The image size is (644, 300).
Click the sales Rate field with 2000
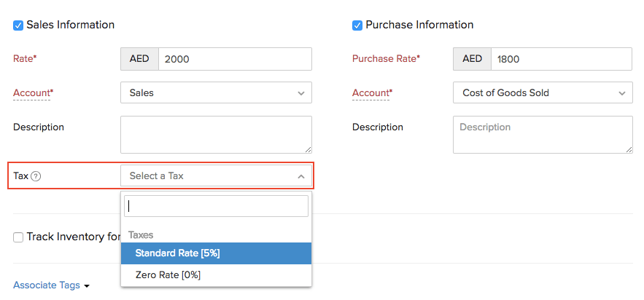[235, 59]
